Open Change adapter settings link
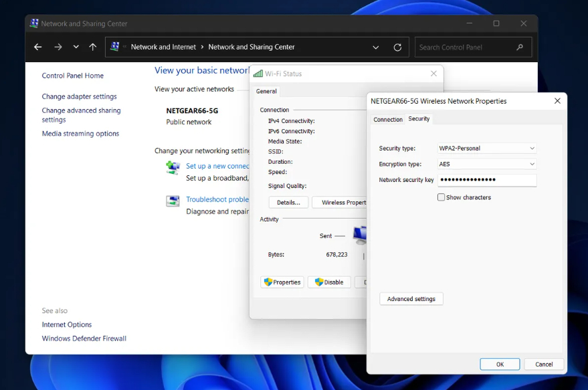 click(79, 96)
